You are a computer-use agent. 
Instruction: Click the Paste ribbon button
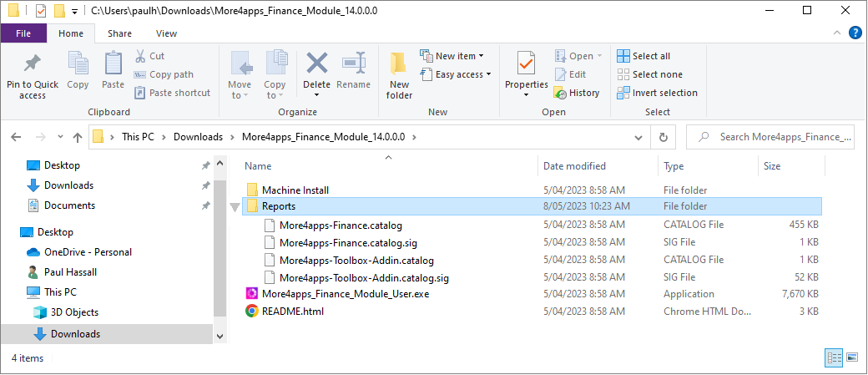click(x=113, y=70)
